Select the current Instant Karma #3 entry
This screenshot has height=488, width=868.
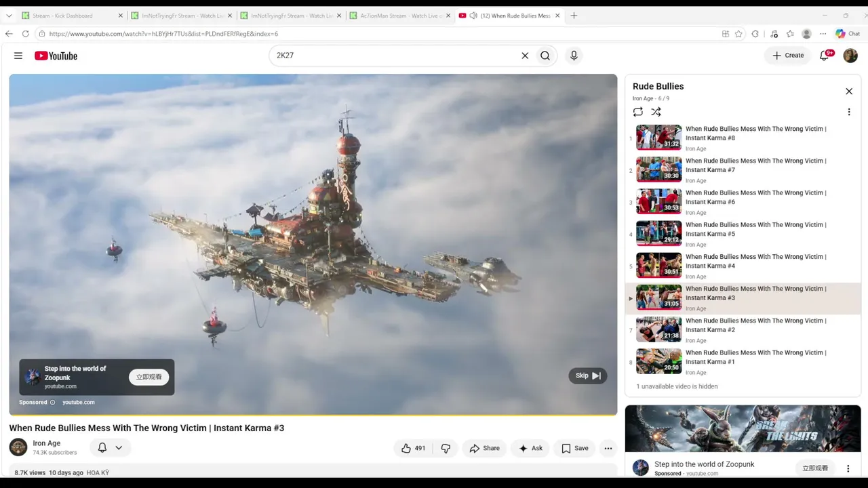click(743, 298)
